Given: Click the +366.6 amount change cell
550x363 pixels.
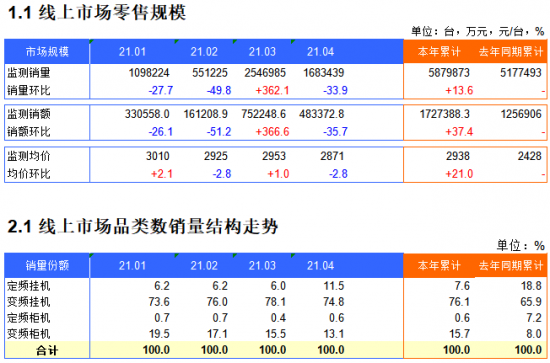Looking at the screenshot, I should click(272, 132).
